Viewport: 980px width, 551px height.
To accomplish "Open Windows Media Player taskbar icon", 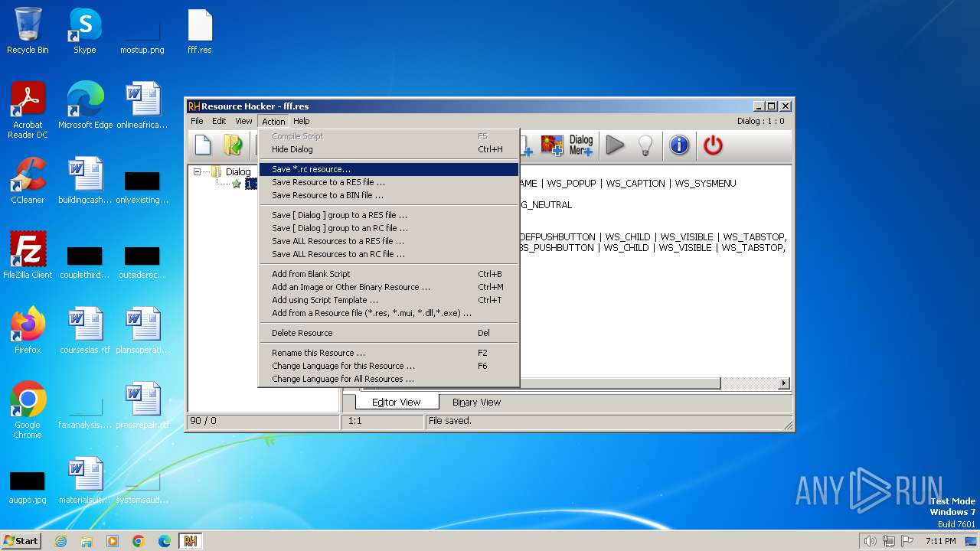I will click(113, 541).
